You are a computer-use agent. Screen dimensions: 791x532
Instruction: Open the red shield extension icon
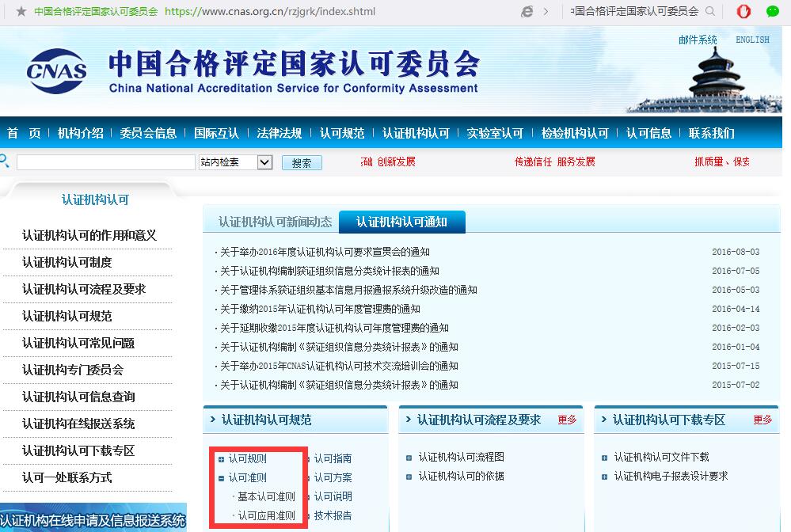743,11
